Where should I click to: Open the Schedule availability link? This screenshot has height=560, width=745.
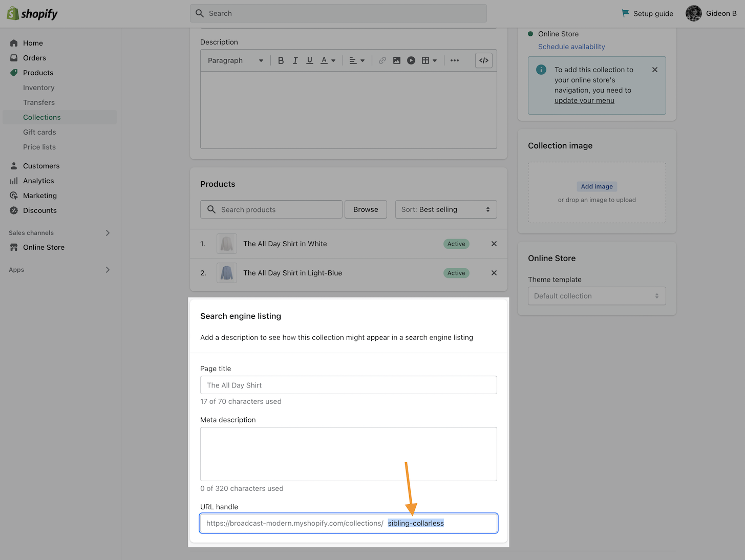[571, 47]
